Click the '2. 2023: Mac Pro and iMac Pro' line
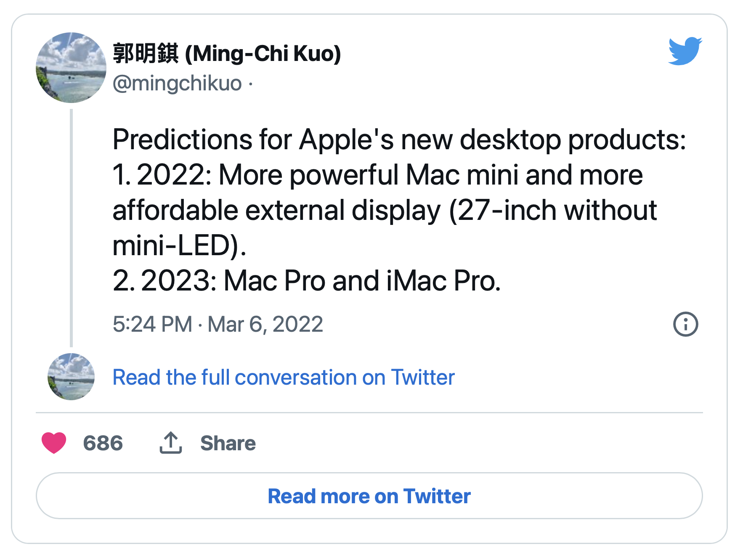This screenshot has height=560, width=743. click(307, 280)
